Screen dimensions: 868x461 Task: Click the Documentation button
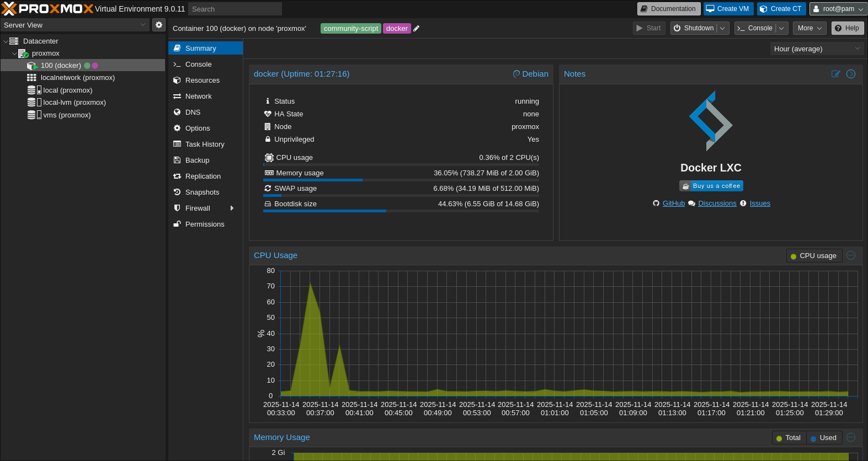(x=669, y=9)
